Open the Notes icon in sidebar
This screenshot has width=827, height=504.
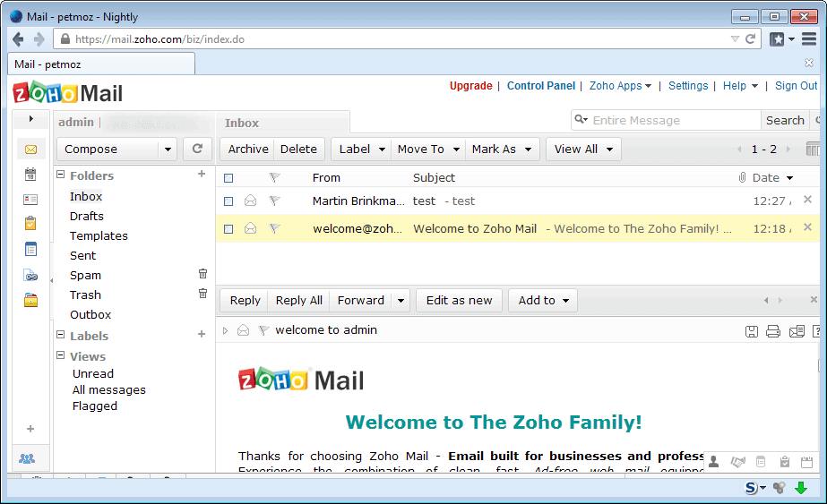click(x=30, y=249)
